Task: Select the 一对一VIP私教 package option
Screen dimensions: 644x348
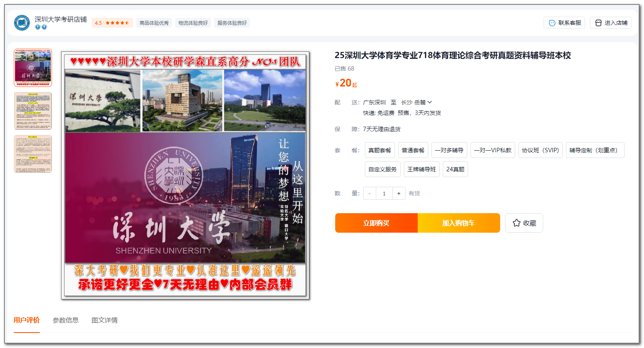Action: (x=493, y=150)
